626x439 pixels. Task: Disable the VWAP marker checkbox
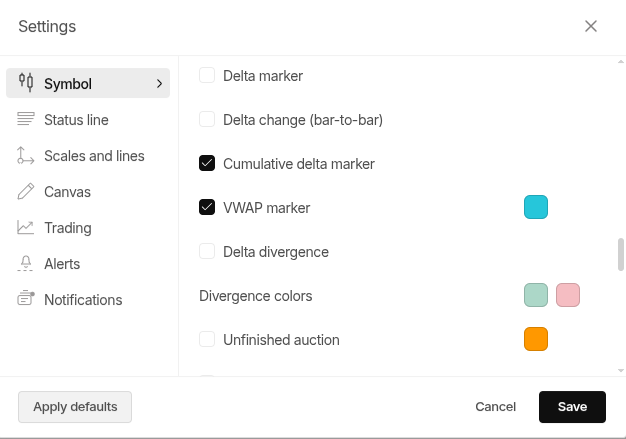pyautogui.click(x=207, y=207)
